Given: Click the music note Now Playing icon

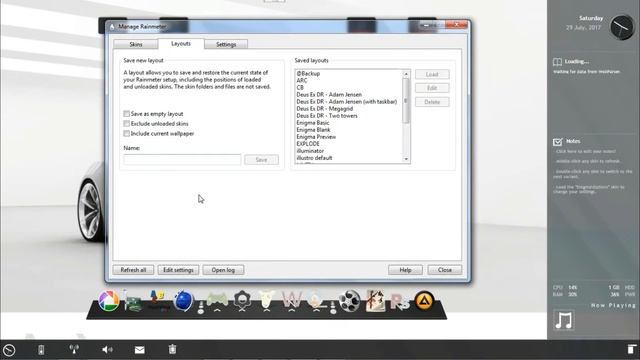Looking at the screenshot, I should coord(564,320).
